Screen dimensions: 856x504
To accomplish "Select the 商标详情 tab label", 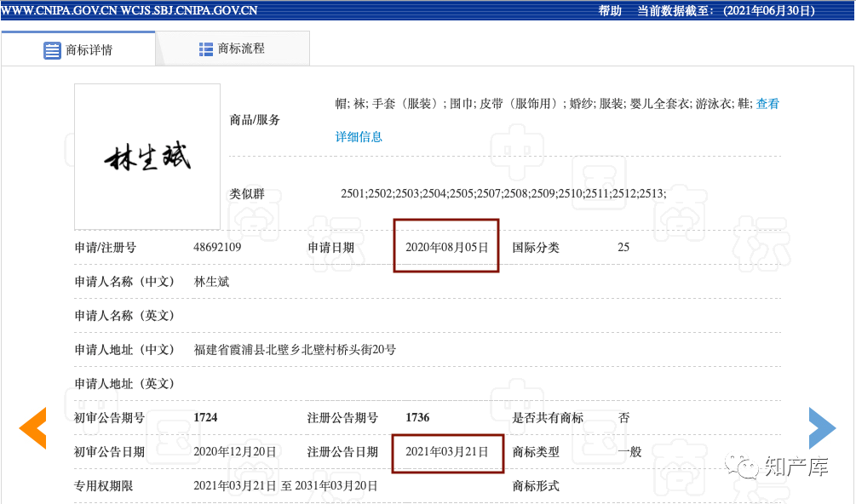I will (89, 50).
